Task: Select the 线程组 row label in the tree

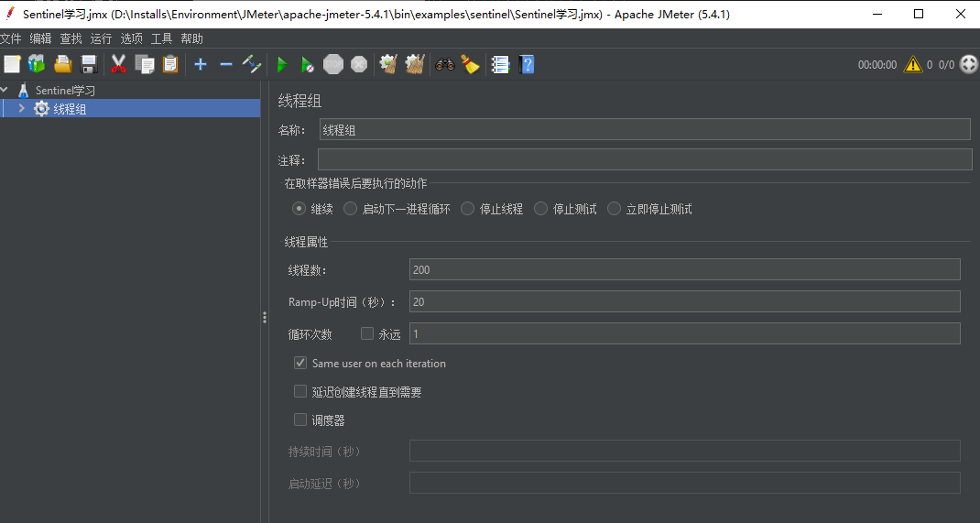Action: 70,109
